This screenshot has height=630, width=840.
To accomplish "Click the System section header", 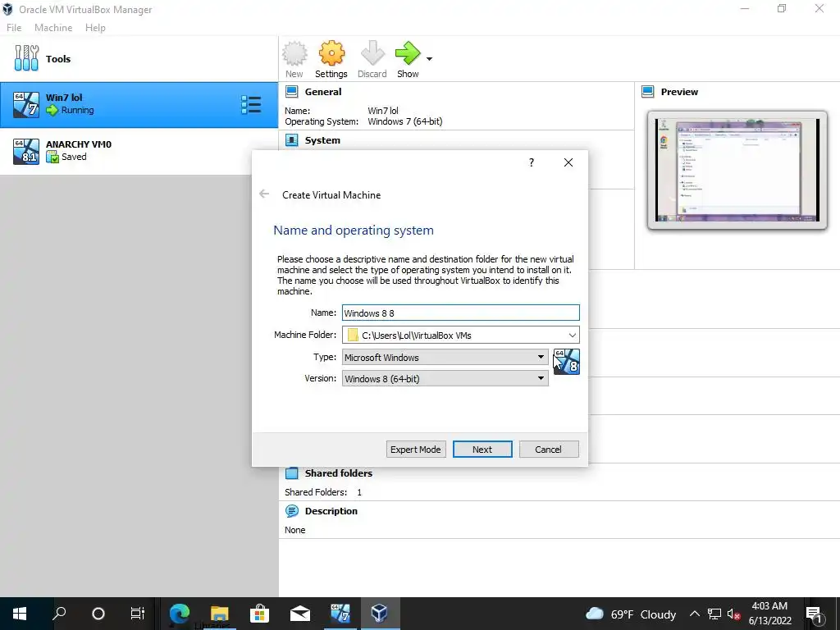I will click(322, 140).
